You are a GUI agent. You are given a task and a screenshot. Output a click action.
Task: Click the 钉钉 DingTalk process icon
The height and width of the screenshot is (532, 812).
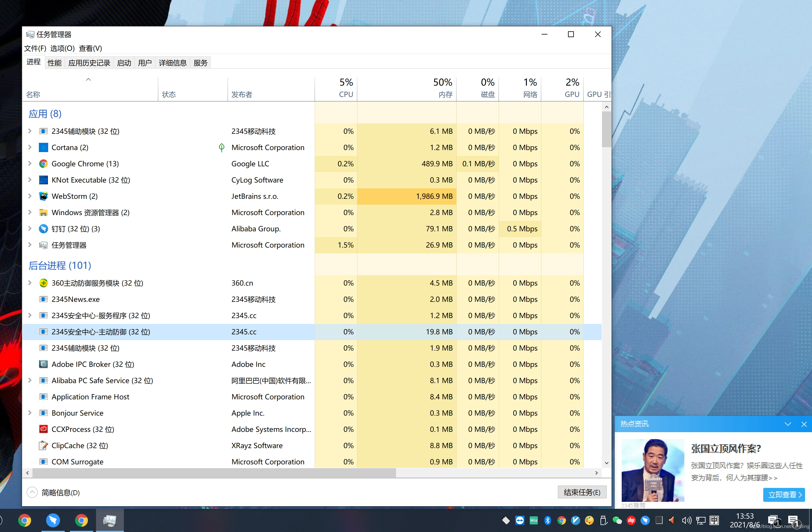coord(43,229)
